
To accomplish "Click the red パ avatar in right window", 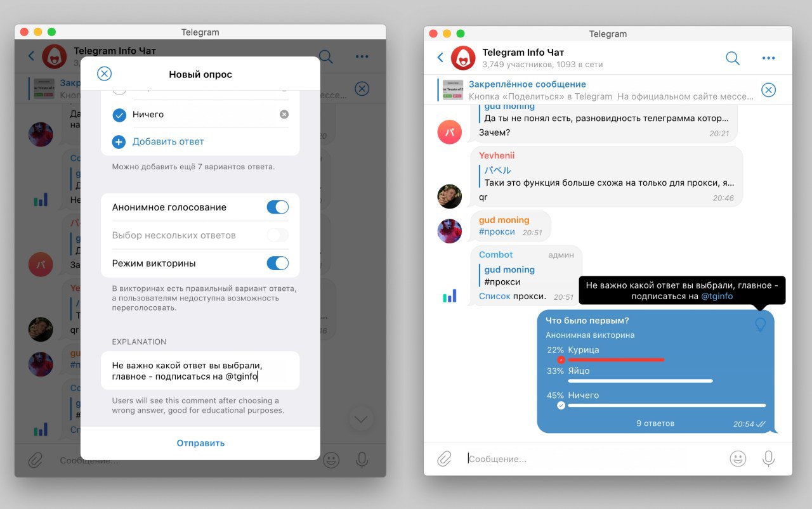I will [x=450, y=132].
